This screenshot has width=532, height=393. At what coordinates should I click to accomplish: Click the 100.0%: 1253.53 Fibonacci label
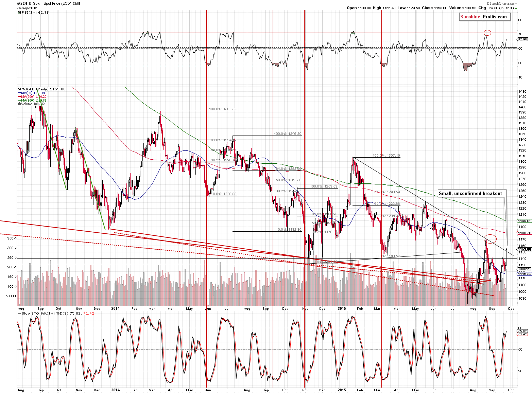tap(324, 186)
